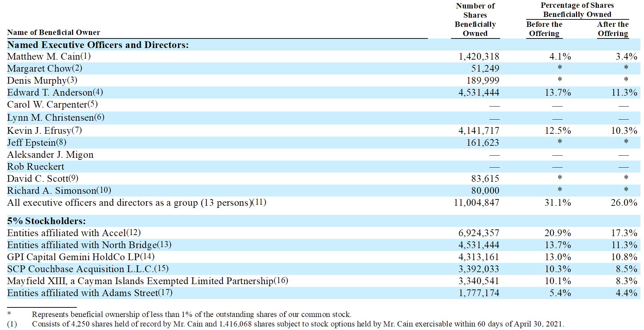
Task: Select Denis Murphy(3) name
Action: pyautogui.click(x=42, y=80)
